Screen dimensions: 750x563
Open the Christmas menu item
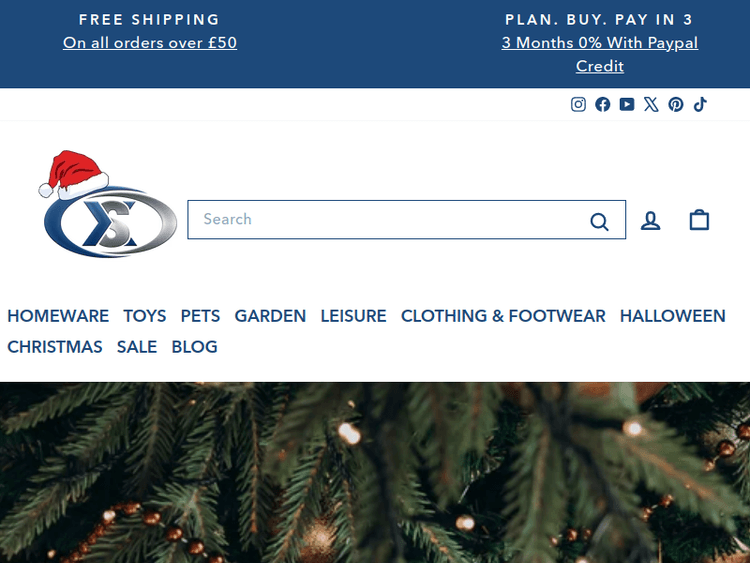pyautogui.click(x=55, y=347)
